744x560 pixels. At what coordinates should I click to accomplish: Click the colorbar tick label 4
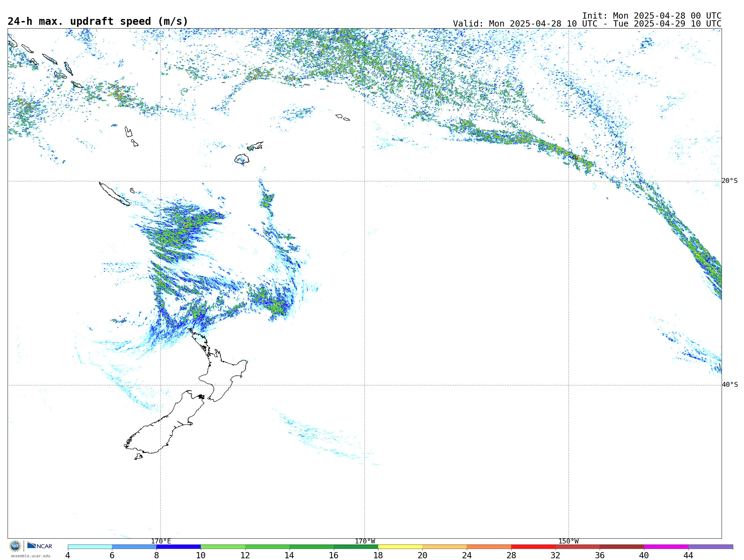coord(68,556)
